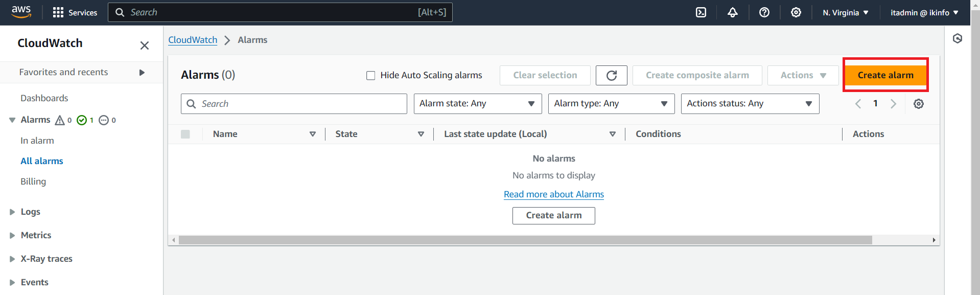
Task: View notifications via the bell icon
Action: [x=732, y=12]
